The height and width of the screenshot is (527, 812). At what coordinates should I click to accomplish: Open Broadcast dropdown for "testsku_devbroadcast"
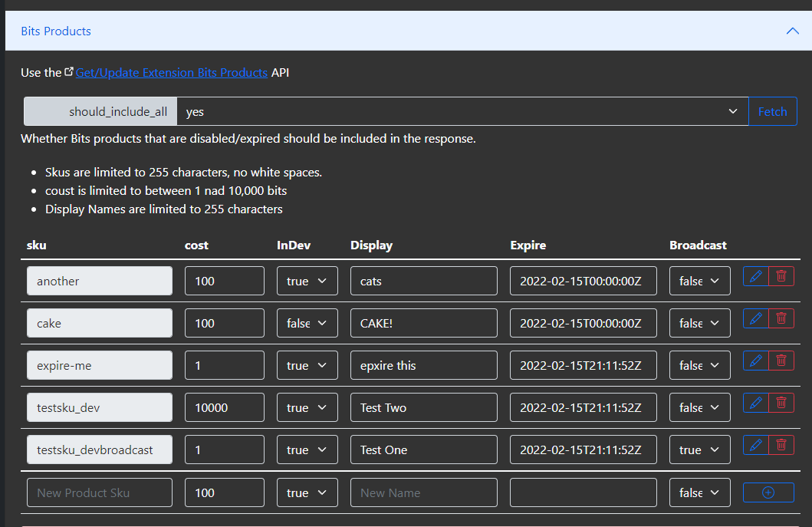tap(699, 450)
